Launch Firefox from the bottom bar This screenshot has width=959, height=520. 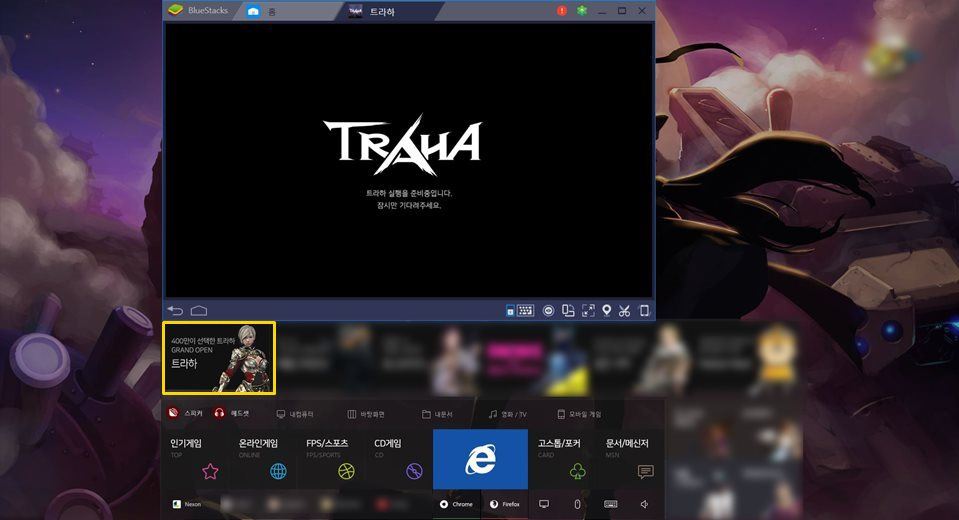(x=505, y=504)
